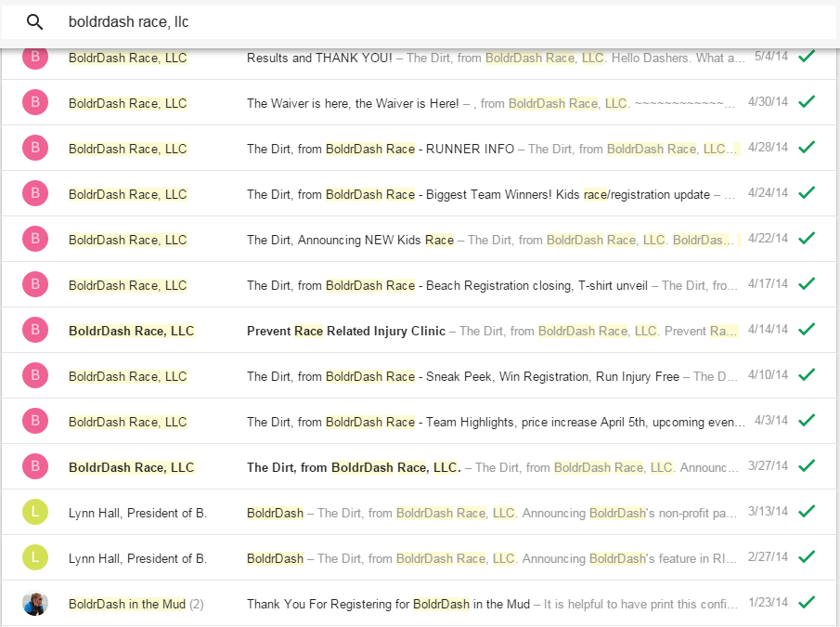The height and width of the screenshot is (627, 840).
Task: Mark the 3/27/14 email as done
Action: [x=807, y=465]
